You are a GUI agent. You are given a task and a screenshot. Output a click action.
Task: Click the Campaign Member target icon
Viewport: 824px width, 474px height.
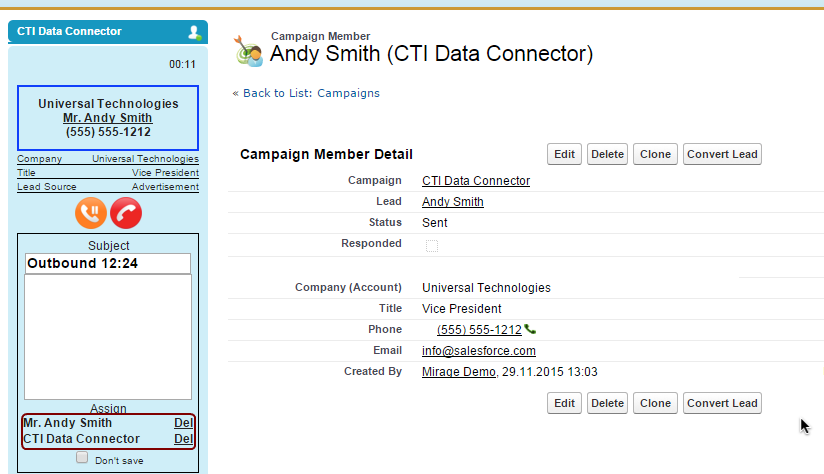pos(248,51)
